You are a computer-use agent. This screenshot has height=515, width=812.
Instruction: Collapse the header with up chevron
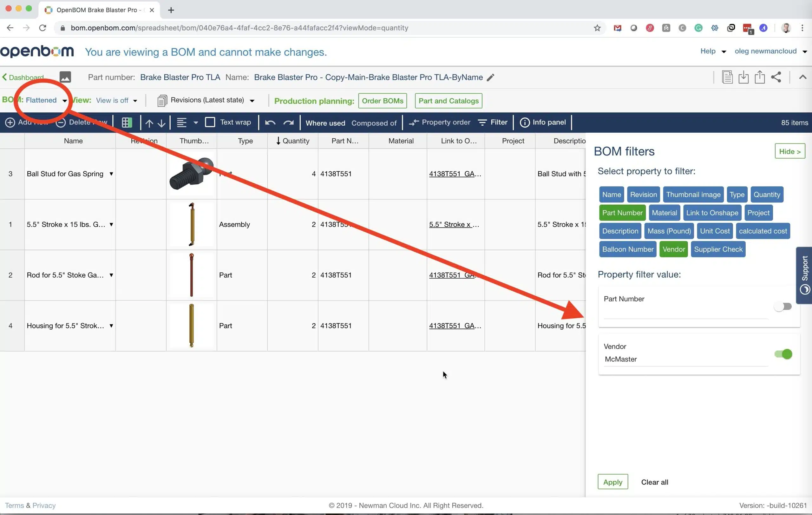(x=802, y=77)
